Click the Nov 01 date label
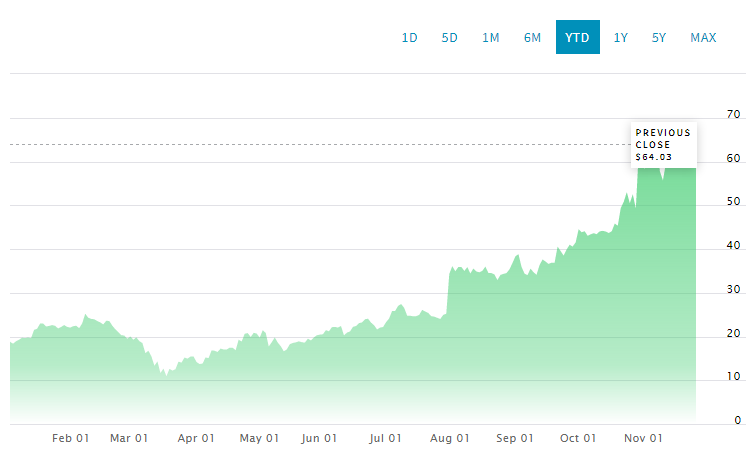This screenshot has height=460, width=756. 644,438
